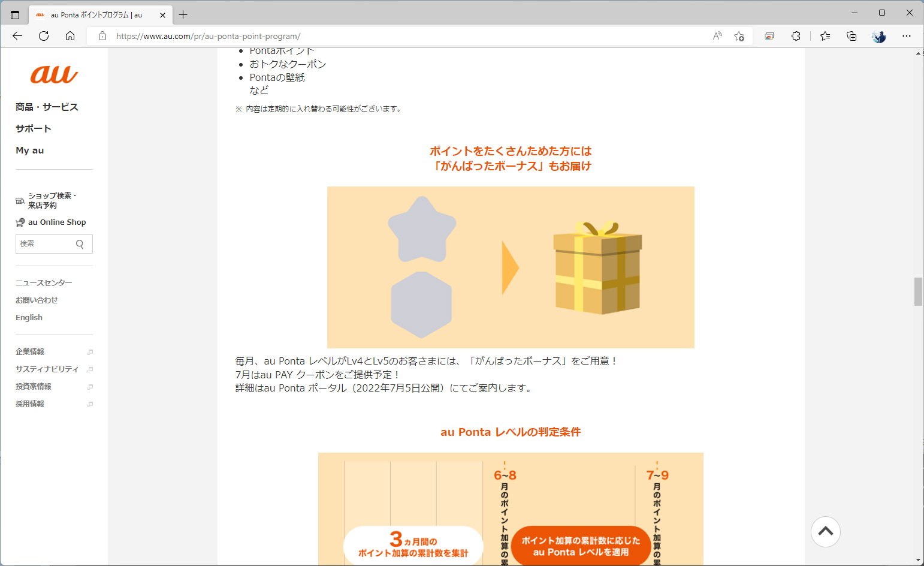The width and height of the screenshot is (924, 566).
Task: Click the おトクなクーポン list item
Action: (288, 64)
